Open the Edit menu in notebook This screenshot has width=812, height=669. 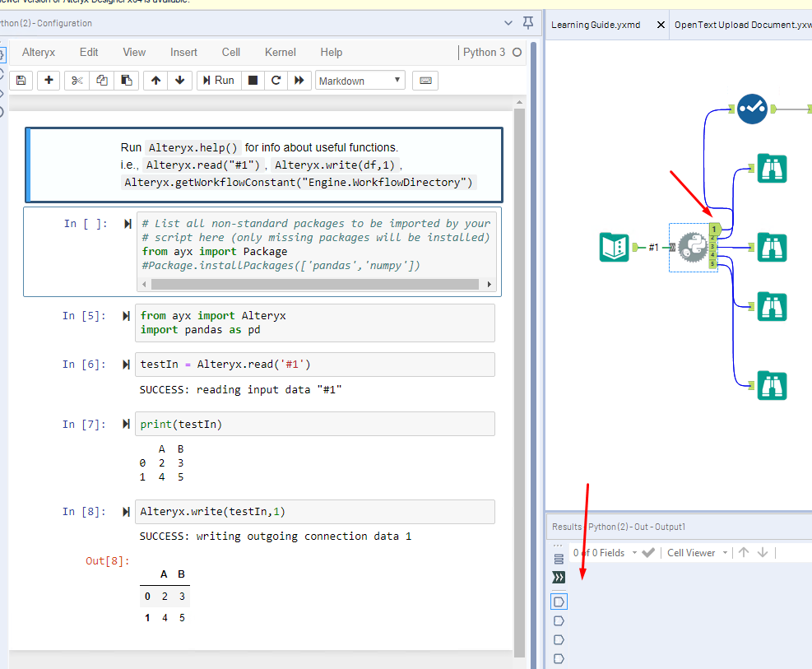[89, 53]
